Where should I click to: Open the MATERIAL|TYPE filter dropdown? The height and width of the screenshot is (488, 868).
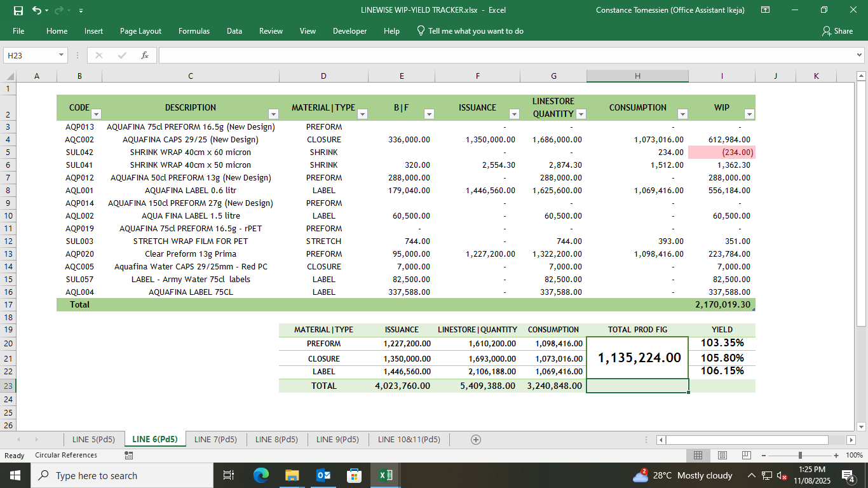362,114
